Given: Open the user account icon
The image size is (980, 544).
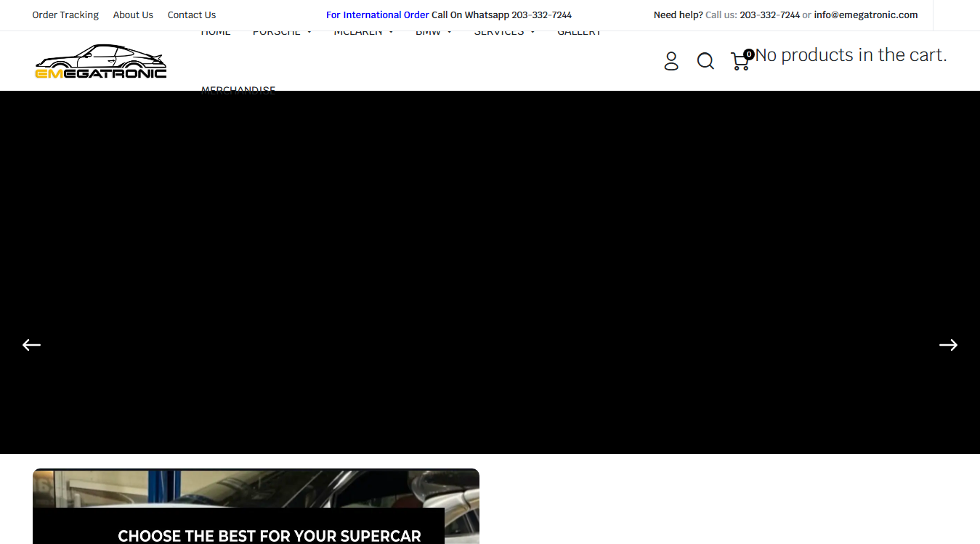Looking at the screenshot, I should tap(671, 61).
